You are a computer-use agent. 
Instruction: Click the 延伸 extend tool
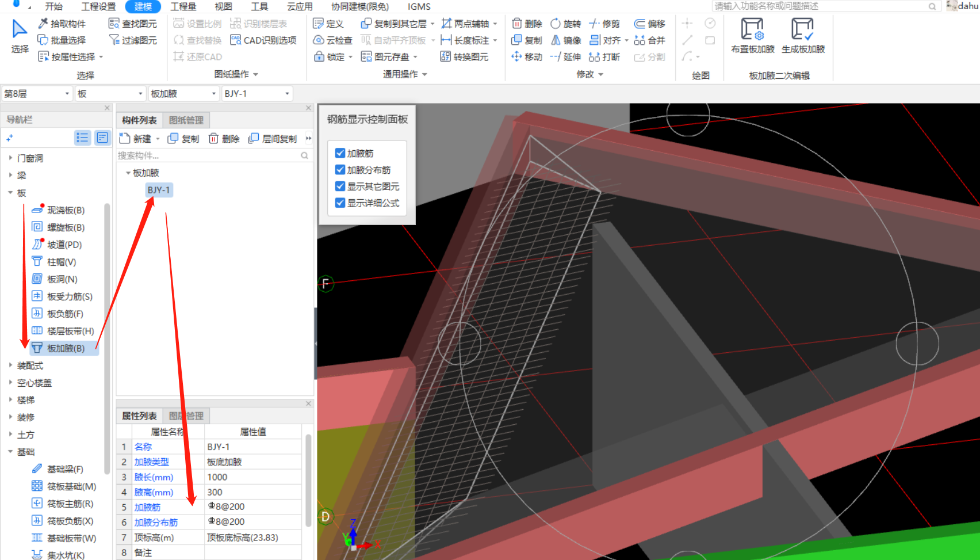click(566, 57)
